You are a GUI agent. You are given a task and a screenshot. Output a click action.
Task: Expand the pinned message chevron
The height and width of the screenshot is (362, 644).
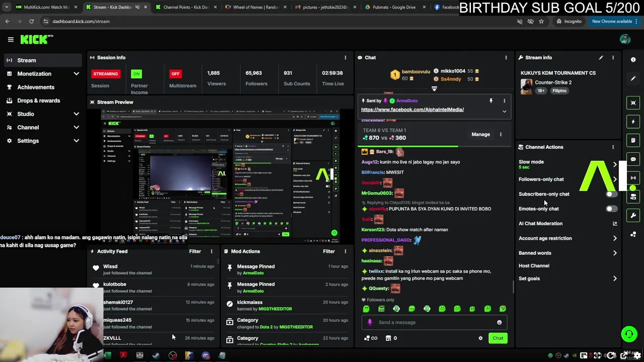504,112
